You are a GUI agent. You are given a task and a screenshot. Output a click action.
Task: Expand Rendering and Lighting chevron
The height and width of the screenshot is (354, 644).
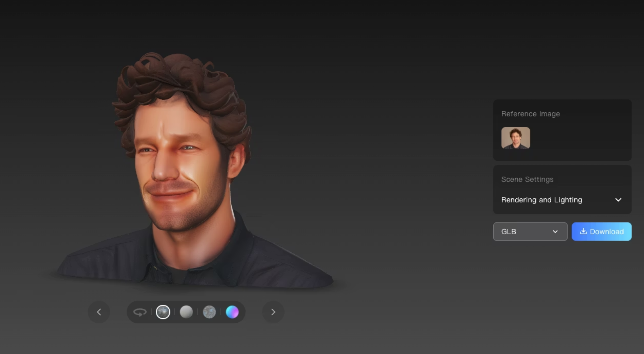click(x=618, y=200)
